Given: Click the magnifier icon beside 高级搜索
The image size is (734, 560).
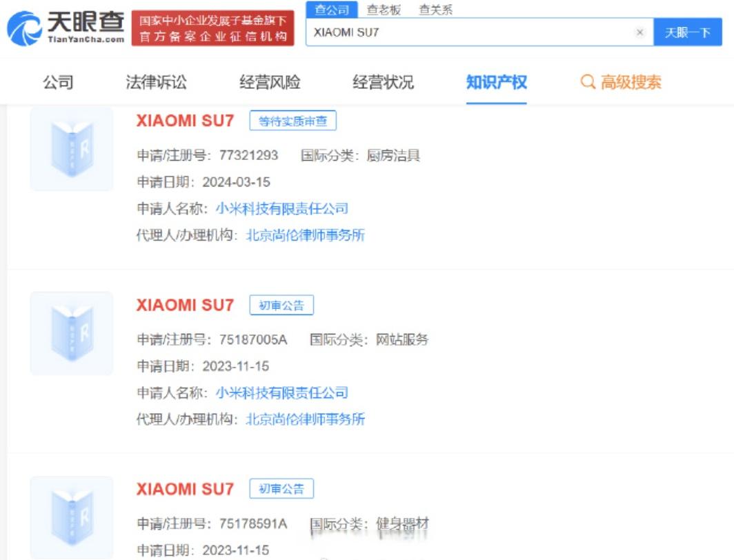Looking at the screenshot, I should pos(588,82).
